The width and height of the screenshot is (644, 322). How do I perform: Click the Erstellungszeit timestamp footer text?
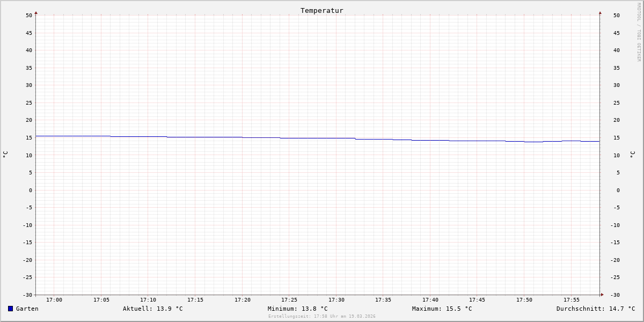pos(322,316)
